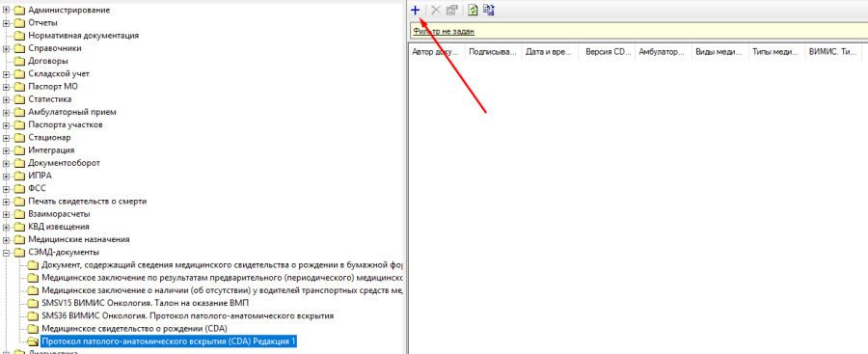The height and width of the screenshot is (354, 868).
Task: Expand the Медицинские назначения node
Action: point(6,239)
